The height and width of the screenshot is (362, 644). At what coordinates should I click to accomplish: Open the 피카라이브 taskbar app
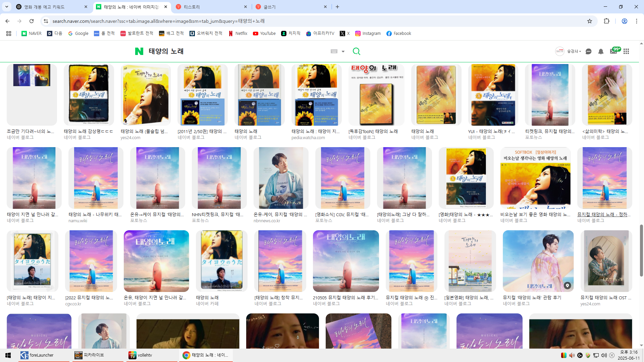point(94,355)
